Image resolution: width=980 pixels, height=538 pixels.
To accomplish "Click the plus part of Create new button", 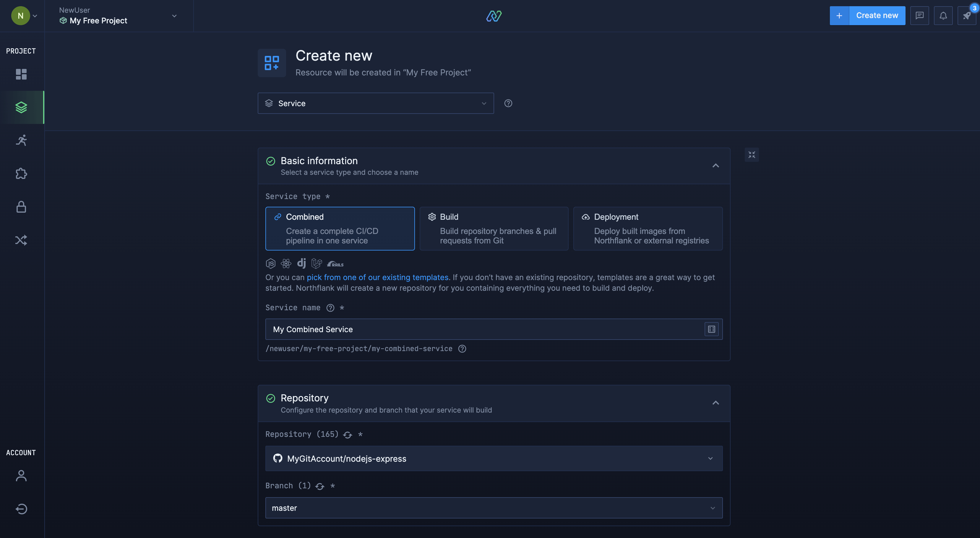I will point(839,16).
